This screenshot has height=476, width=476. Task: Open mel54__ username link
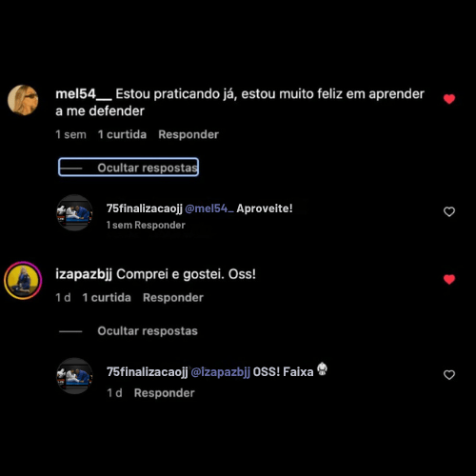[84, 94]
